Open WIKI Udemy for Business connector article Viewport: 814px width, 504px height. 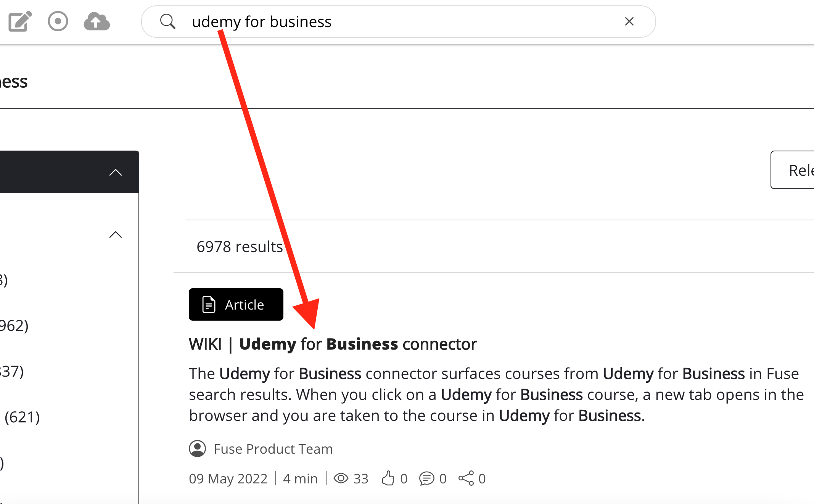pyautogui.click(x=333, y=344)
